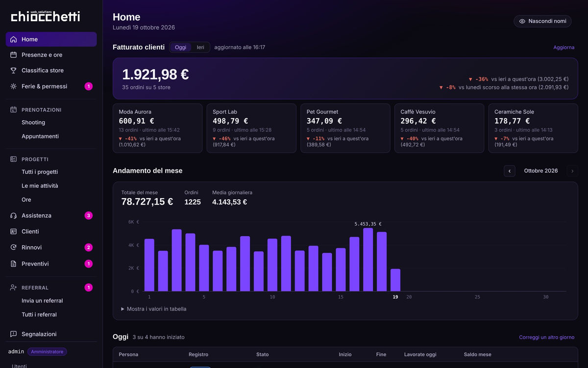Viewport: 588px width, 368px height.
Task: Click the monthly total 78.727,15 €
Action: coord(147,202)
